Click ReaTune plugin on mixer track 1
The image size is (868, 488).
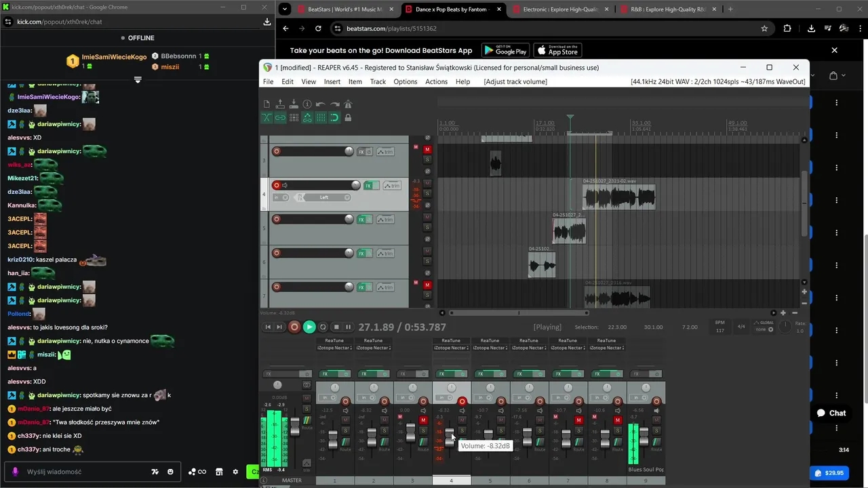pos(334,341)
